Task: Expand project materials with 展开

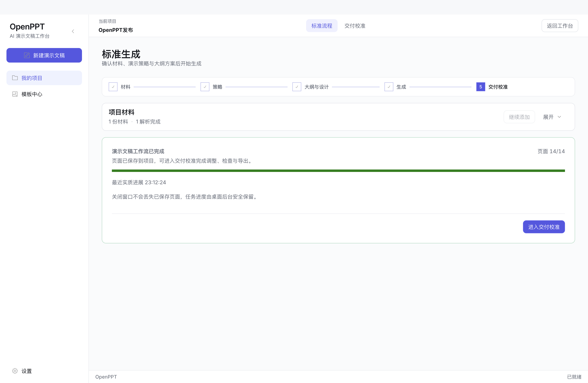Action: coord(552,117)
